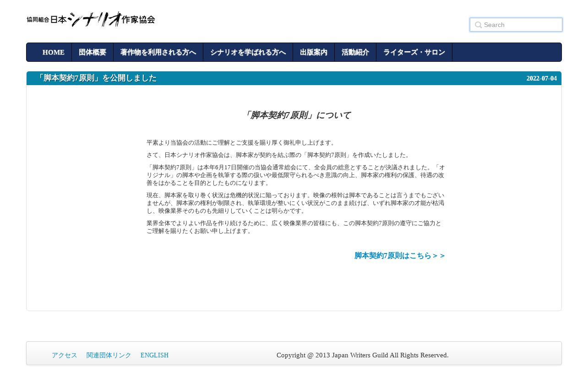Screen dimensions: 588x372
Task: Open the 出版案内 menu item
Action: click(x=314, y=52)
